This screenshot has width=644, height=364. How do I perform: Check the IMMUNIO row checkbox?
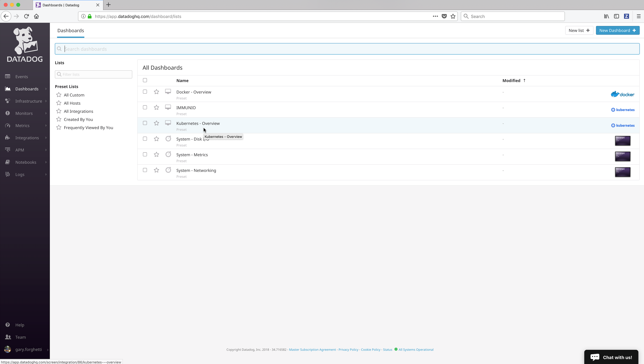145,107
